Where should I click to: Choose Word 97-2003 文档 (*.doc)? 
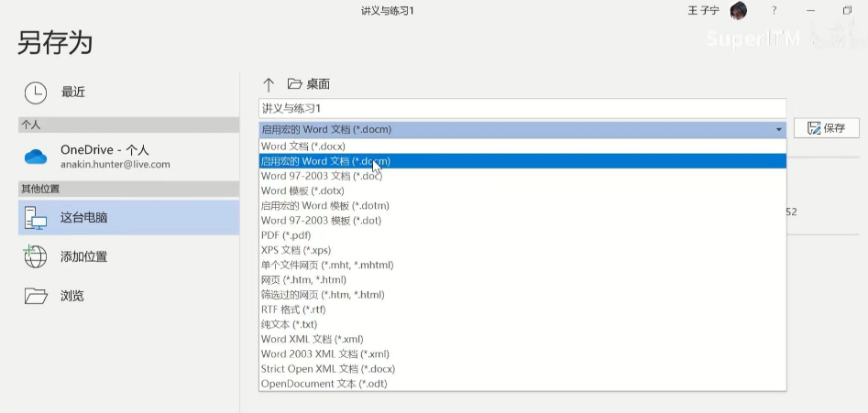522,176
